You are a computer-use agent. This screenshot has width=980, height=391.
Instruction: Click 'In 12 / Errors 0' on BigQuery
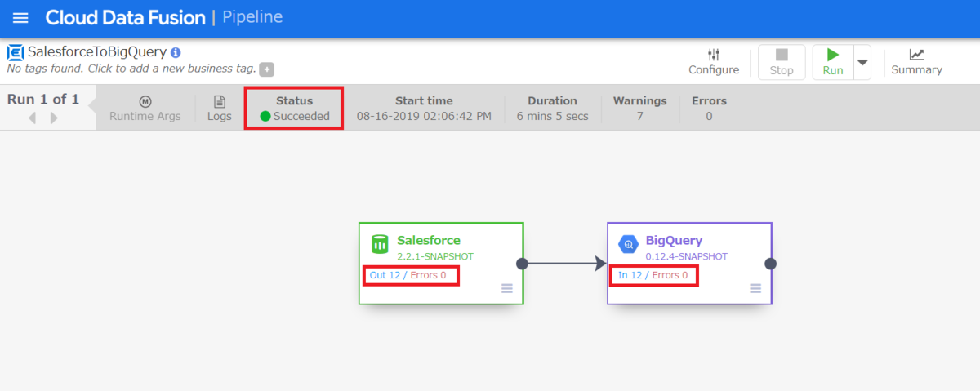653,275
